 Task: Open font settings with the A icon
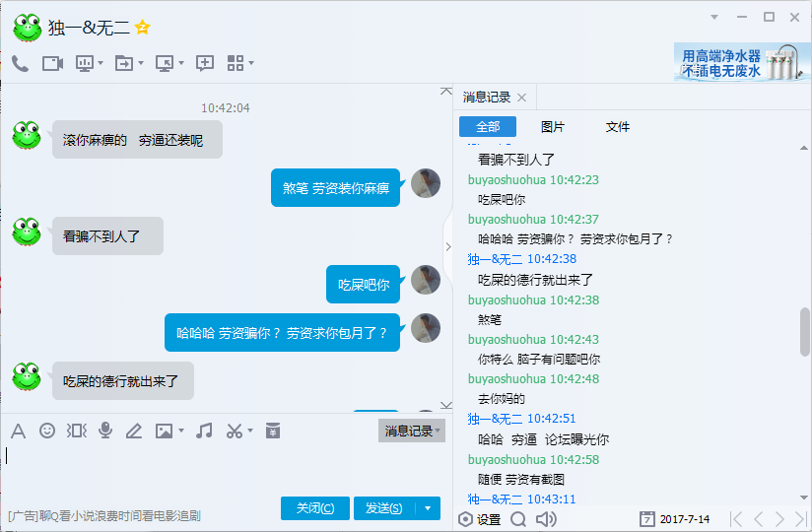(x=18, y=431)
